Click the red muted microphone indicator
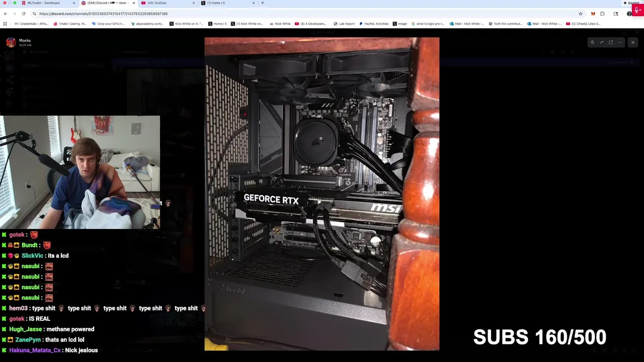Image resolution: width=644 pixels, height=362 pixels. pos(637,10)
